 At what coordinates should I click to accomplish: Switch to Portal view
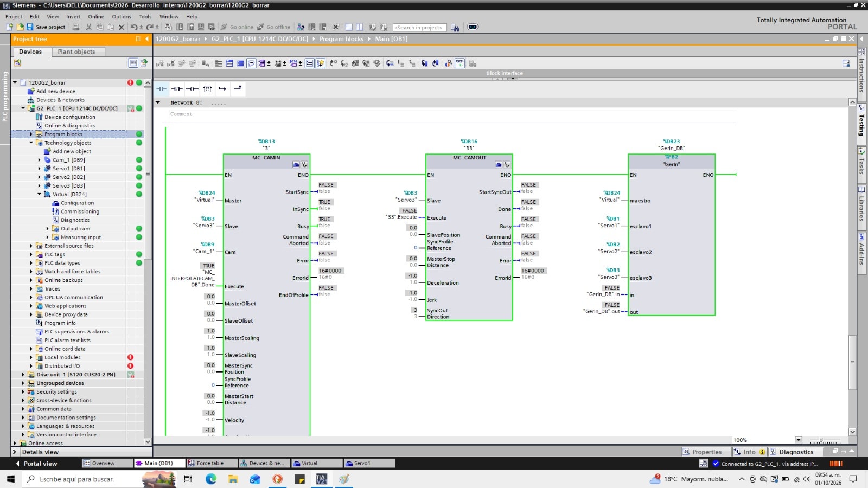pos(36,464)
